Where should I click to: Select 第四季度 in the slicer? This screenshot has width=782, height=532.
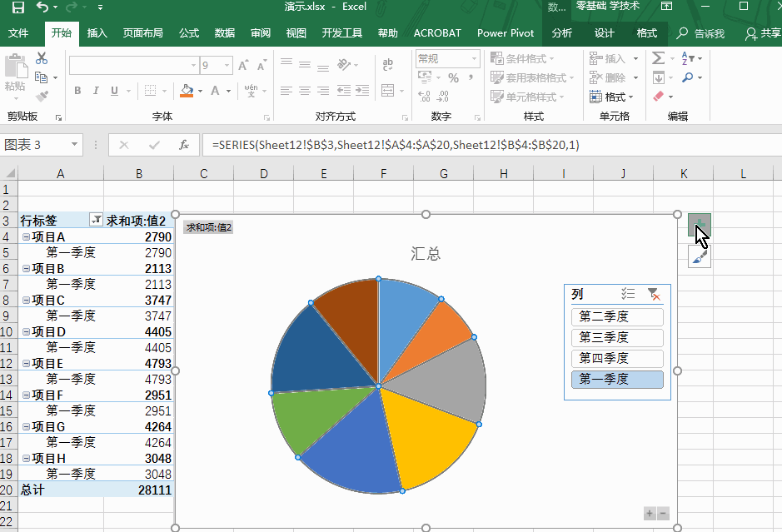click(x=617, y=359)
